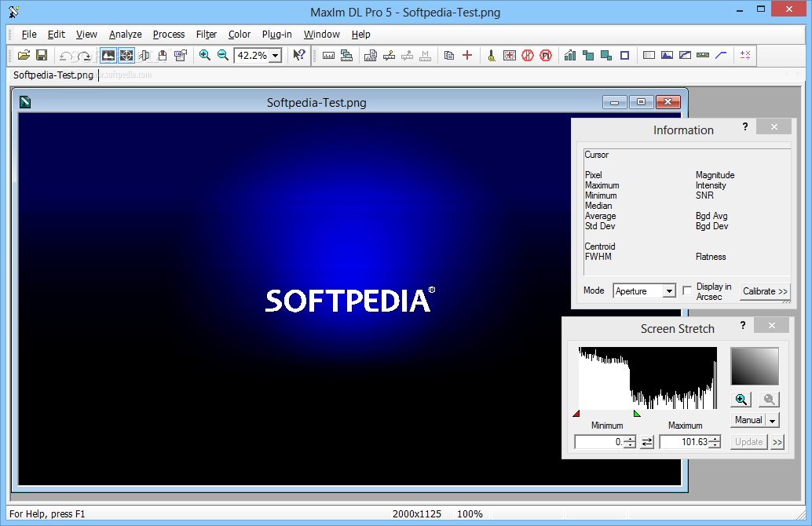Click the swap minimum maximum arrows button
This screenshot has width=812, height=526.
[647, 442]
